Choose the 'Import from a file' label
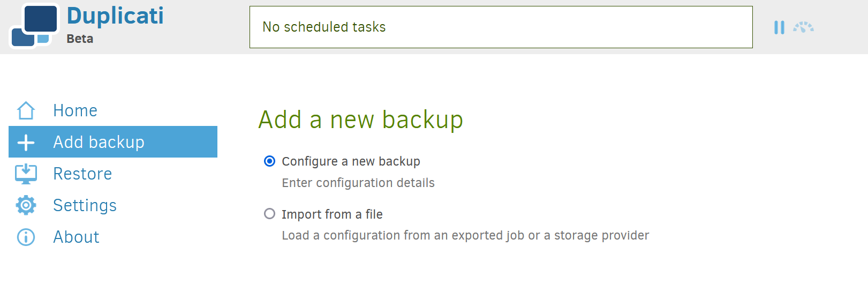Viewport: 868px width, 306px height. click(332, 214)
